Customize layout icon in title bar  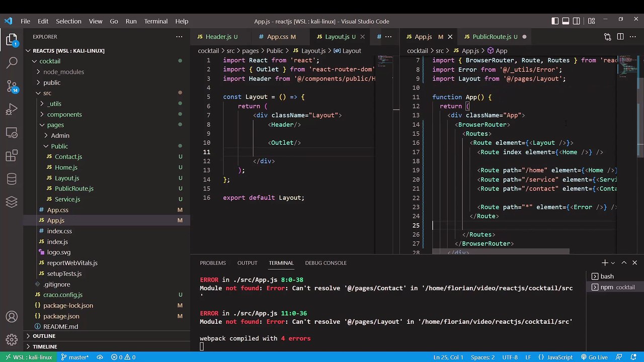pyautogui.click(x=591, y=21)
